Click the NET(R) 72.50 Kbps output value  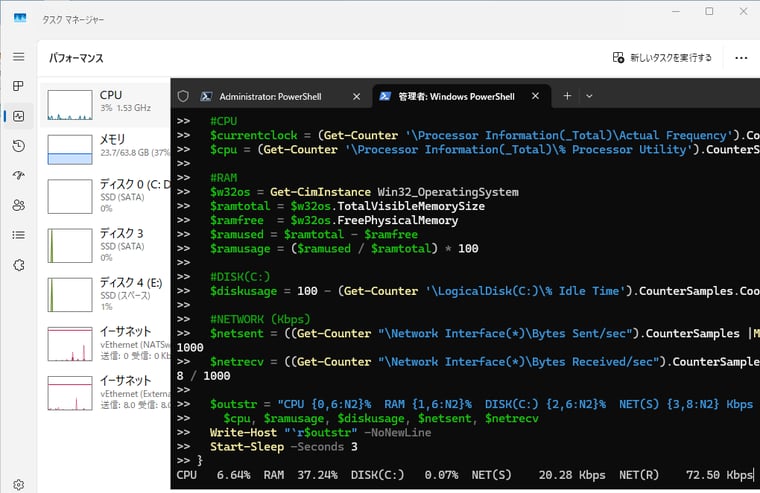[x=685, y=475]
